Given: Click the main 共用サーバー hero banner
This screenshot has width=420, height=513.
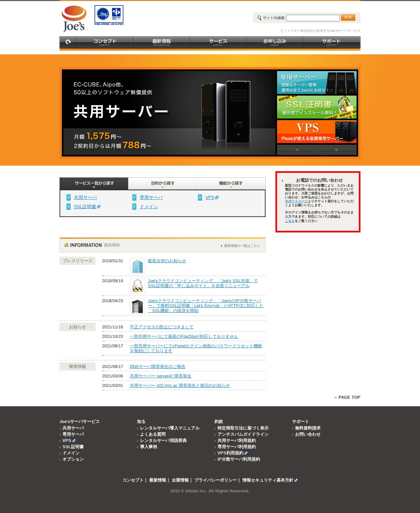Looking at the screenshot, I should point(169,113).
